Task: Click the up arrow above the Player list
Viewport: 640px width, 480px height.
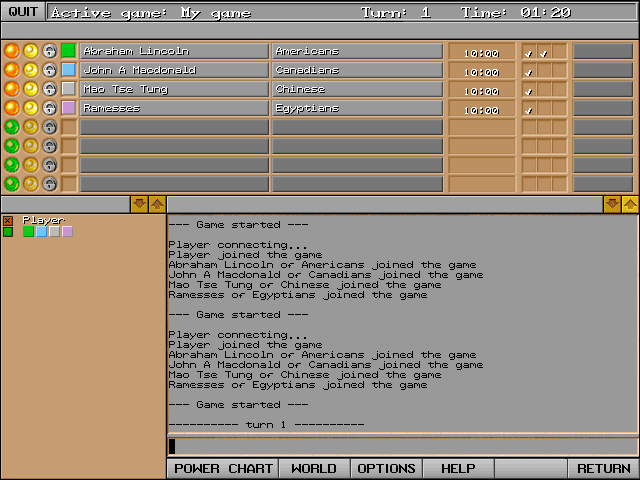Action: point(157,204)
